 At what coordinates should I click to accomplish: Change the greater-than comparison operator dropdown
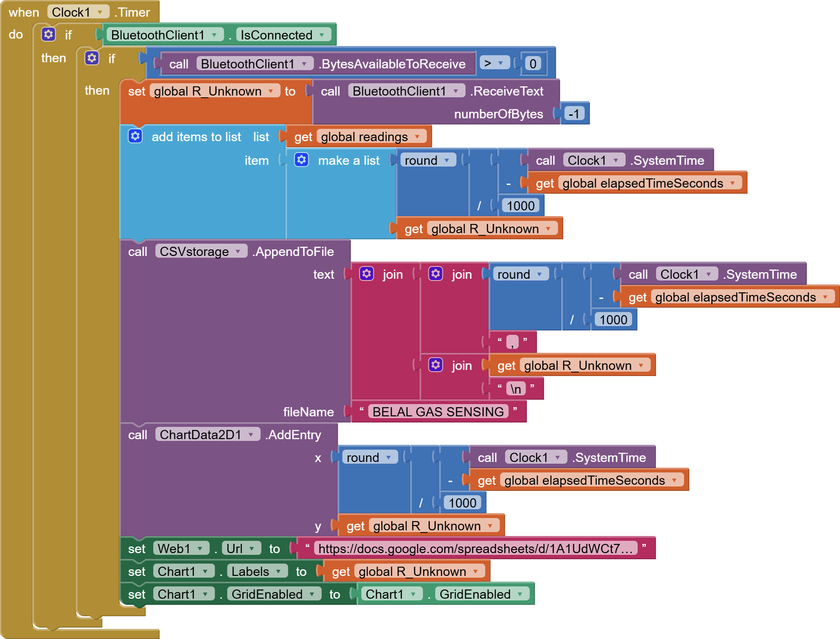click(x=501, y=64)
